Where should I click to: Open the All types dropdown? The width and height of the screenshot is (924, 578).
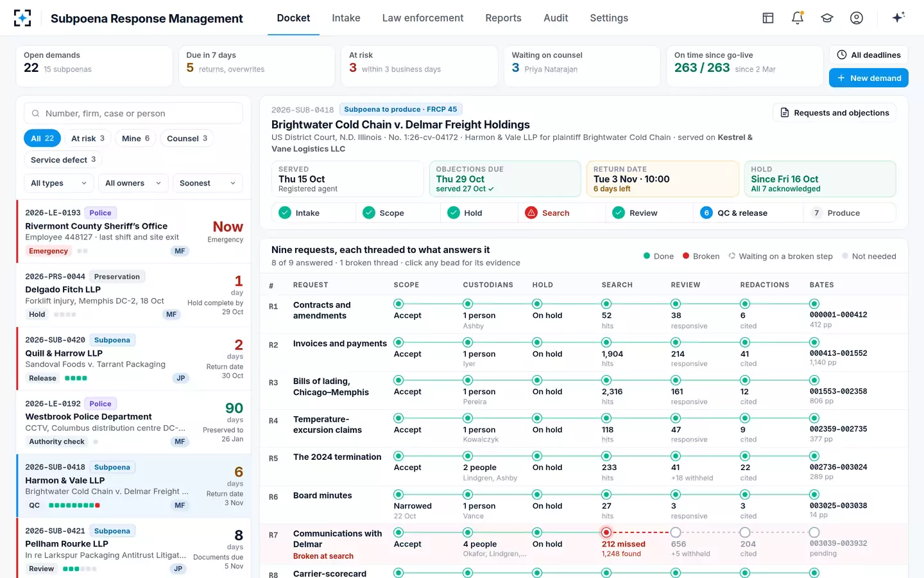pyautogui.click(x=59, y=183)
